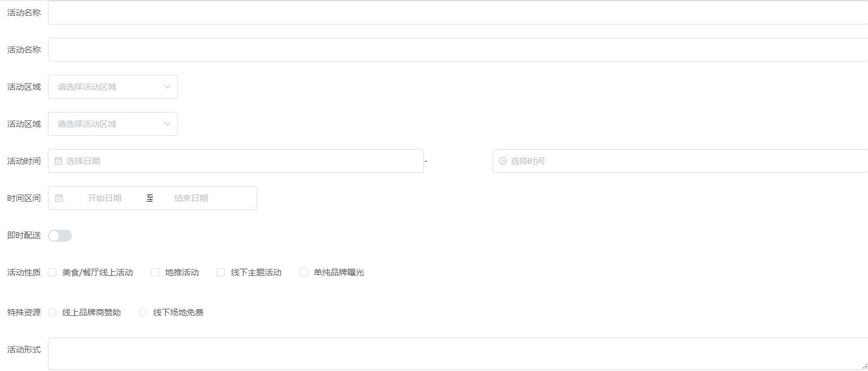Click the 活动形式 textarea
Screen dimensions: 868x371
tap(458, 354)
